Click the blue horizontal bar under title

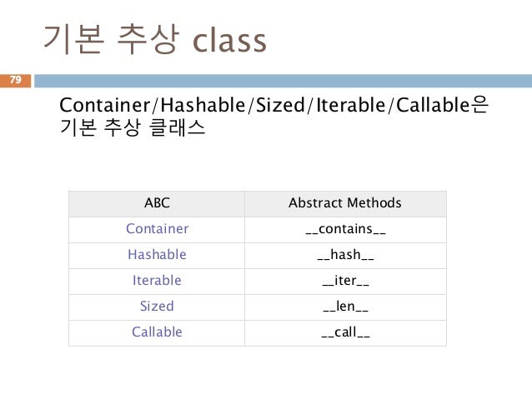point(282,81)
